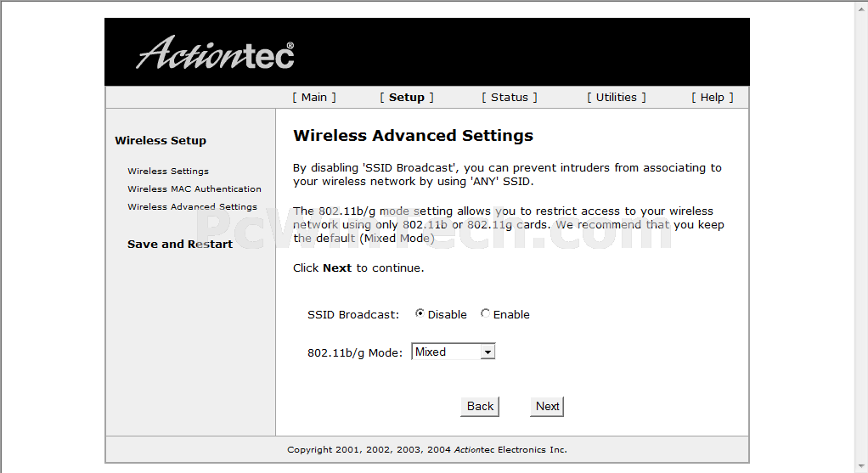Click the Next button
Image resolution: width=868 pixels, height=473 pixels.
coord(547,407)
